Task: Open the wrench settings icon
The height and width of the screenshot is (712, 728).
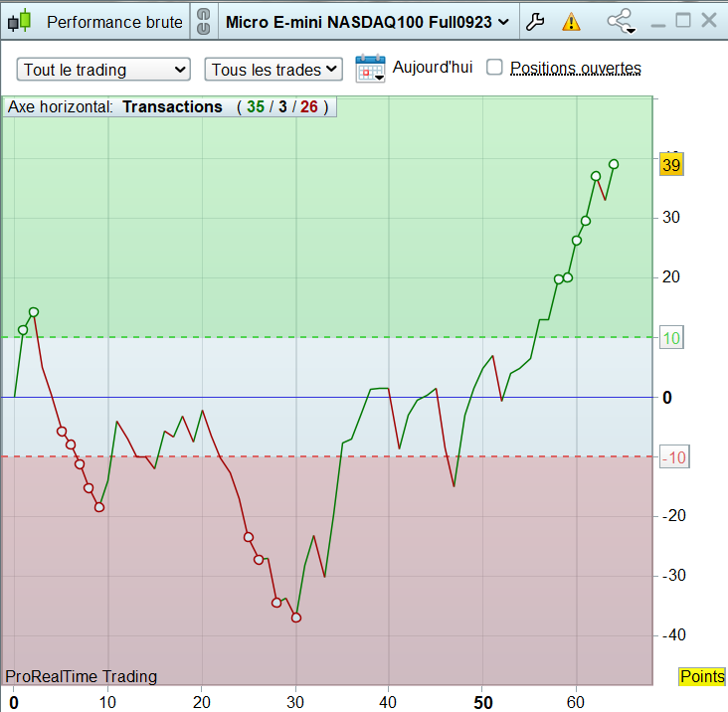Action: tap(535, 22)
